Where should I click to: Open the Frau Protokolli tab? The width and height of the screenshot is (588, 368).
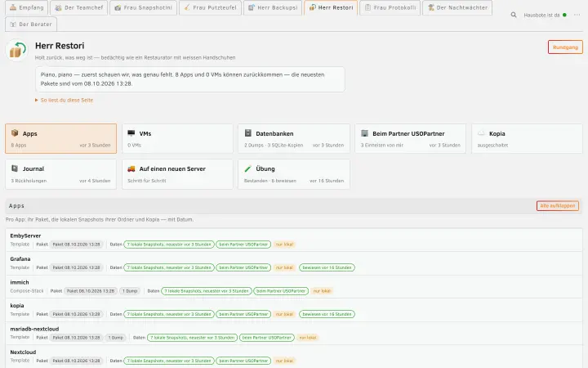tap(390, 7)
